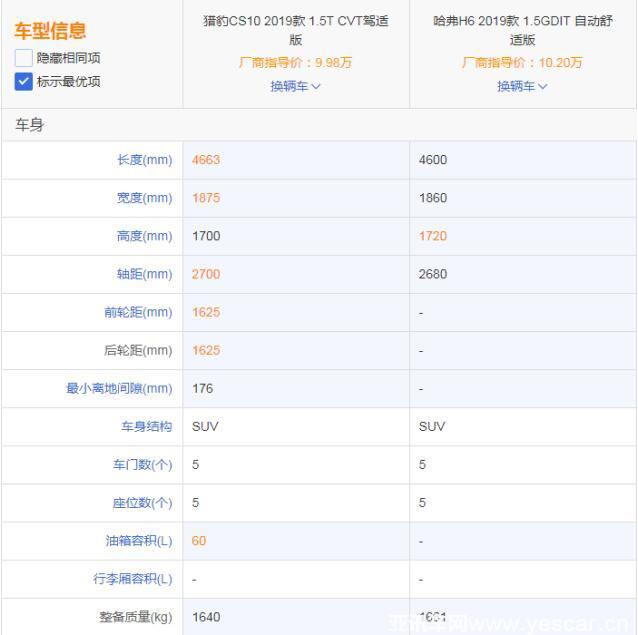
Task: Select the length value 4663
Action: click(206, 160)
